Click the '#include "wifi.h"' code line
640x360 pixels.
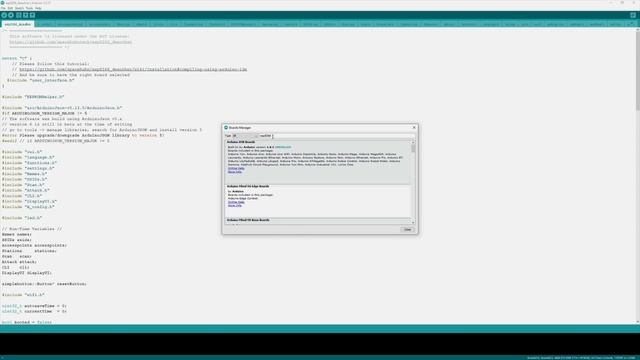tap(23, 295)
